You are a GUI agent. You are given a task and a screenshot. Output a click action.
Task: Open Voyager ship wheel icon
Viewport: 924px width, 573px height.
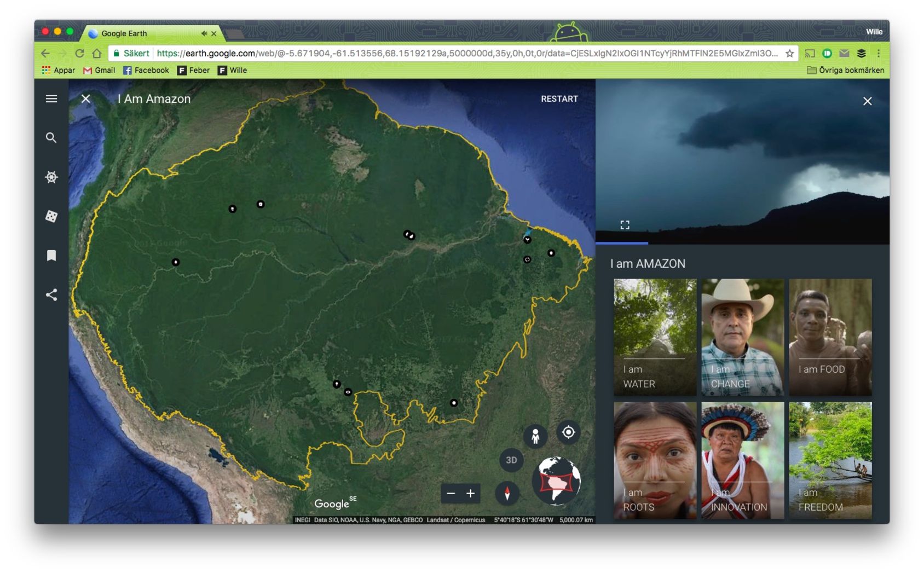[51, 177]
